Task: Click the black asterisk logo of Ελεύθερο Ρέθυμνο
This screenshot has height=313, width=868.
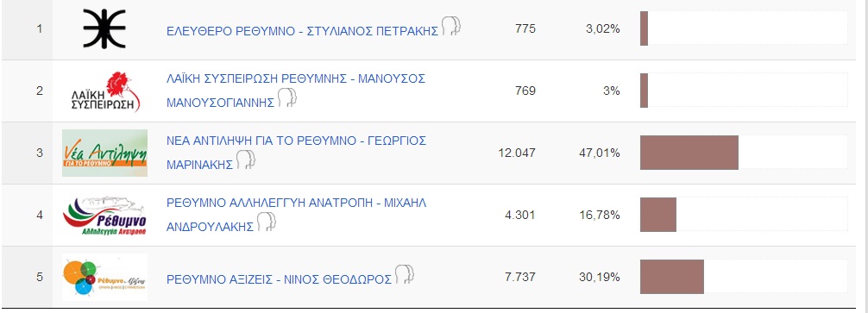Action: (104, 28)
